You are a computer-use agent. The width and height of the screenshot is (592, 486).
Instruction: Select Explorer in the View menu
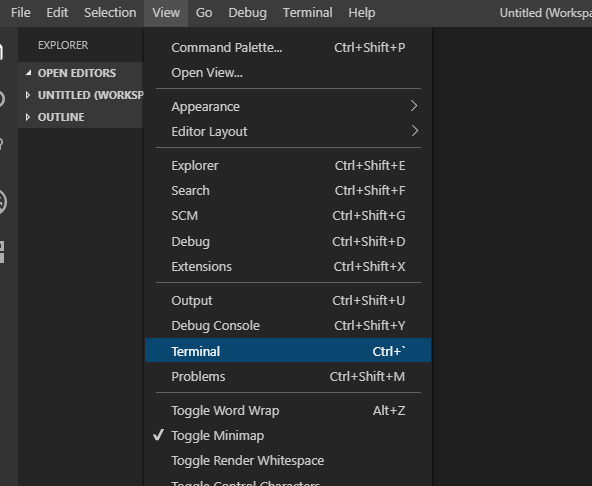[288, 165]
